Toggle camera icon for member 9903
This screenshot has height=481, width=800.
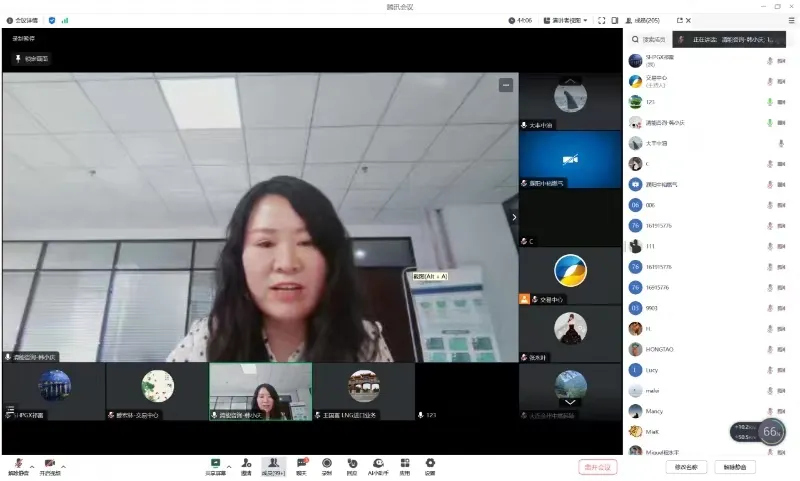(781, 308)
